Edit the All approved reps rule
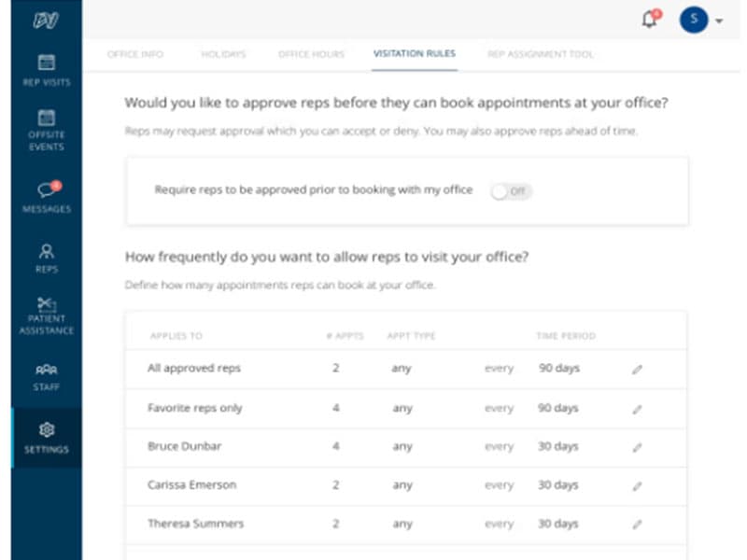 point(637,370)
